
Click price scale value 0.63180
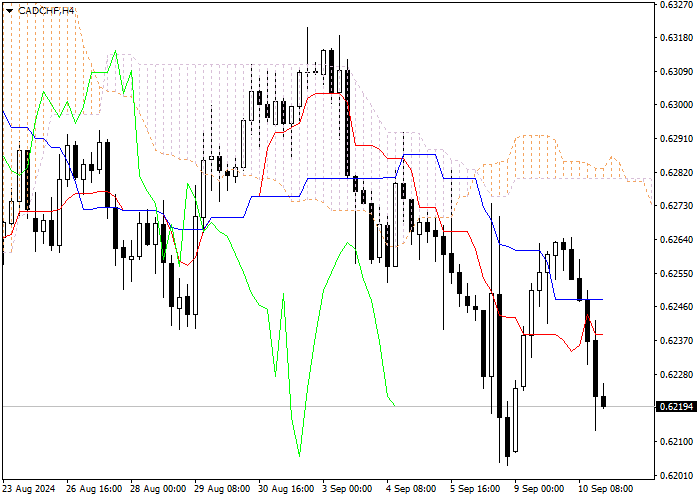676,38
